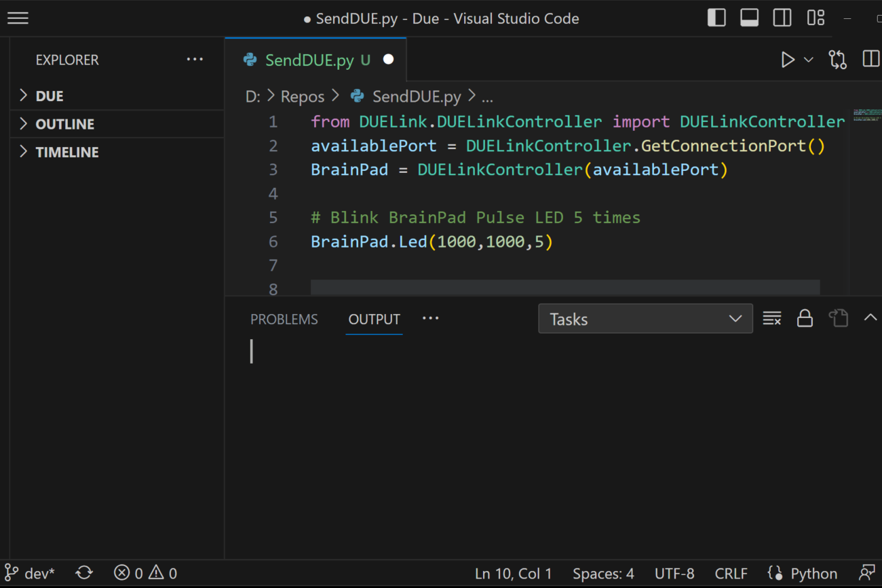Open the Tasks output channel dropdown
Image resolution: width=882 pixels, height=588 pixels.
click(x=645, y=319)
